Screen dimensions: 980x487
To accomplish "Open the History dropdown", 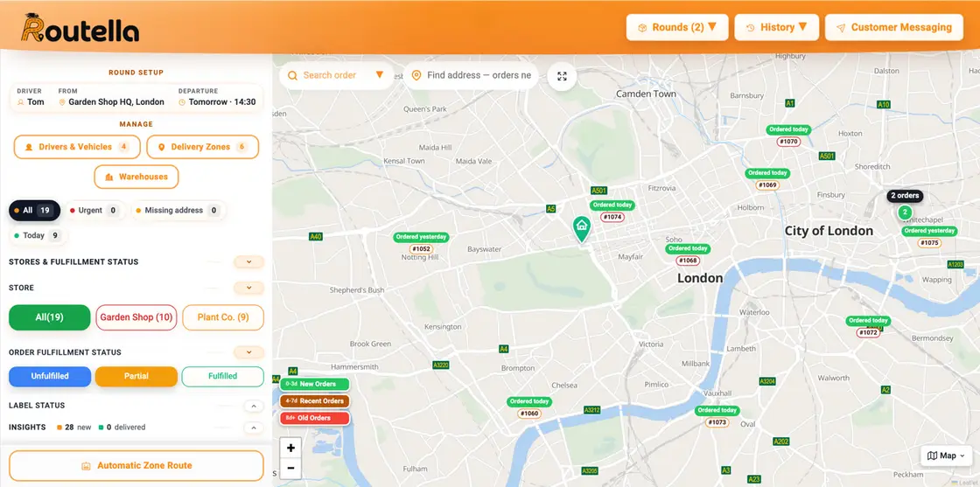I will [777, 27].
